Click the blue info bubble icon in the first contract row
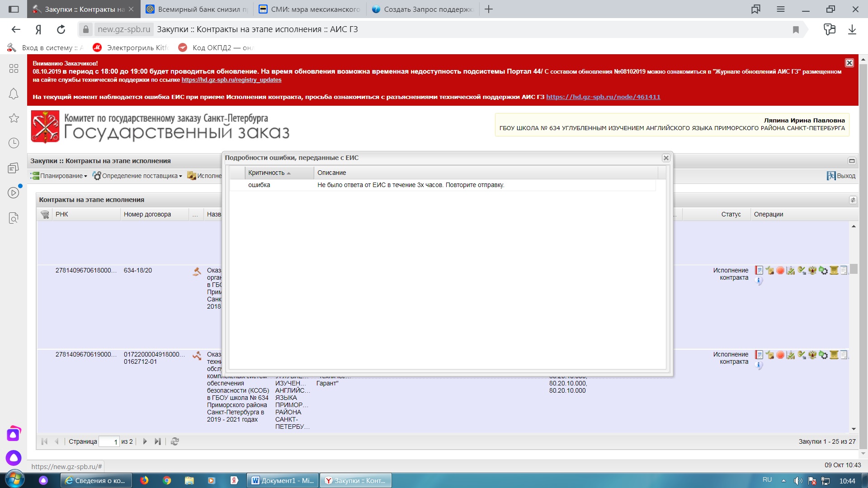Screen dimensions: 868x488 click(x=759, y=281)
